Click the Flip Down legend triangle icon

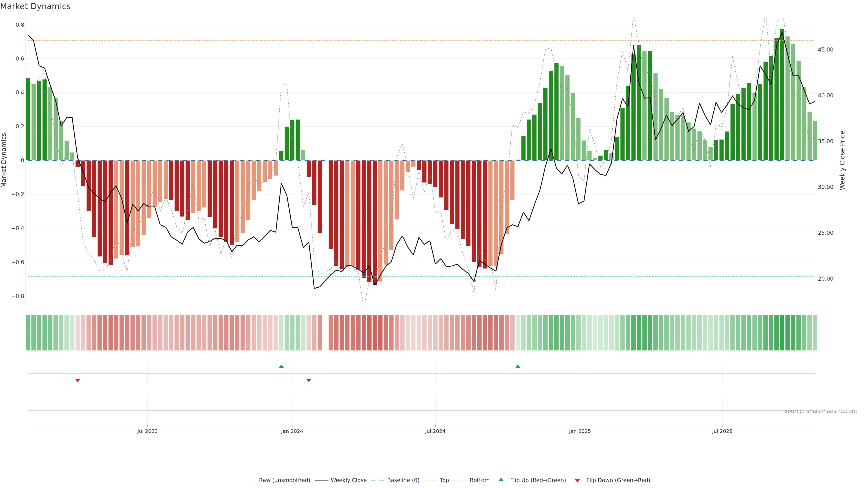[x=577, y=480]
